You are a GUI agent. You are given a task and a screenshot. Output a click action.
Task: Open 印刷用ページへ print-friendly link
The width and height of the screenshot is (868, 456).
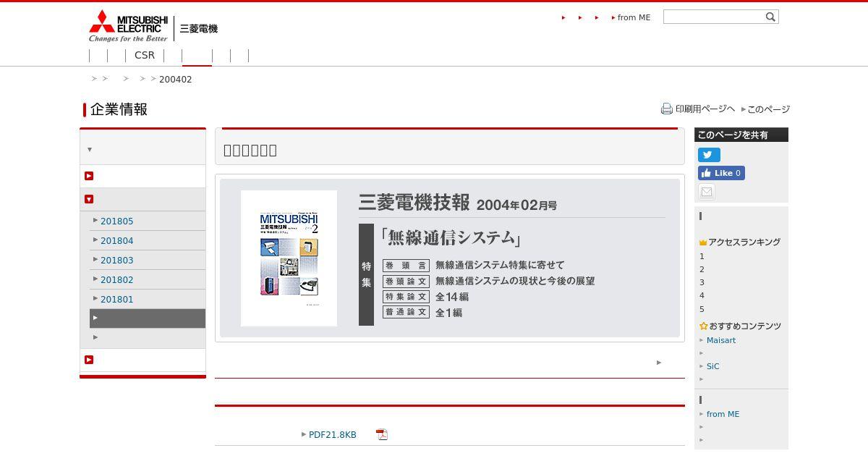705,109
